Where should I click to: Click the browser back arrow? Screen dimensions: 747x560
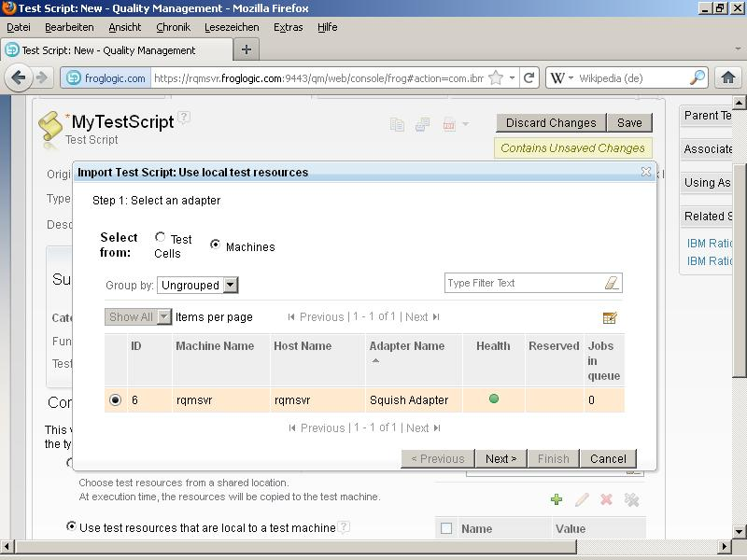[18, 78]
